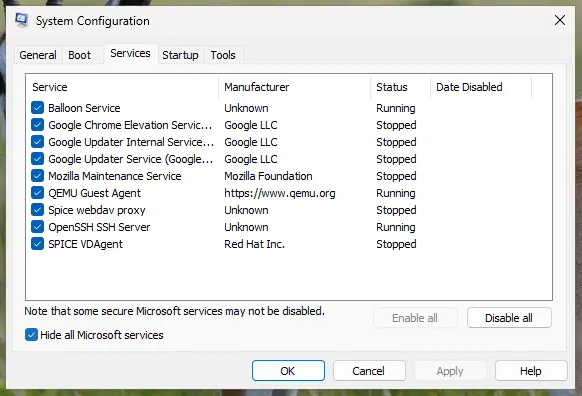Sort by the Date Disabled column header
The width and height of the screenshot is (582, 396).
click(481, 87)
